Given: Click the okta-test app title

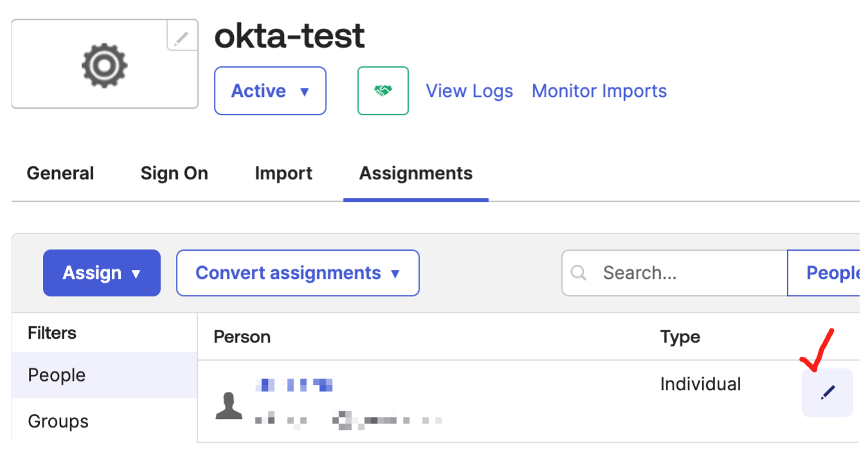Looking at the screenshot, I should click(290, 36).
